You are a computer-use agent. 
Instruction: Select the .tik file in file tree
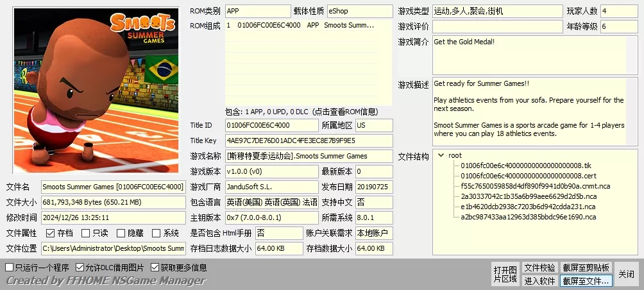click(526, 166)
